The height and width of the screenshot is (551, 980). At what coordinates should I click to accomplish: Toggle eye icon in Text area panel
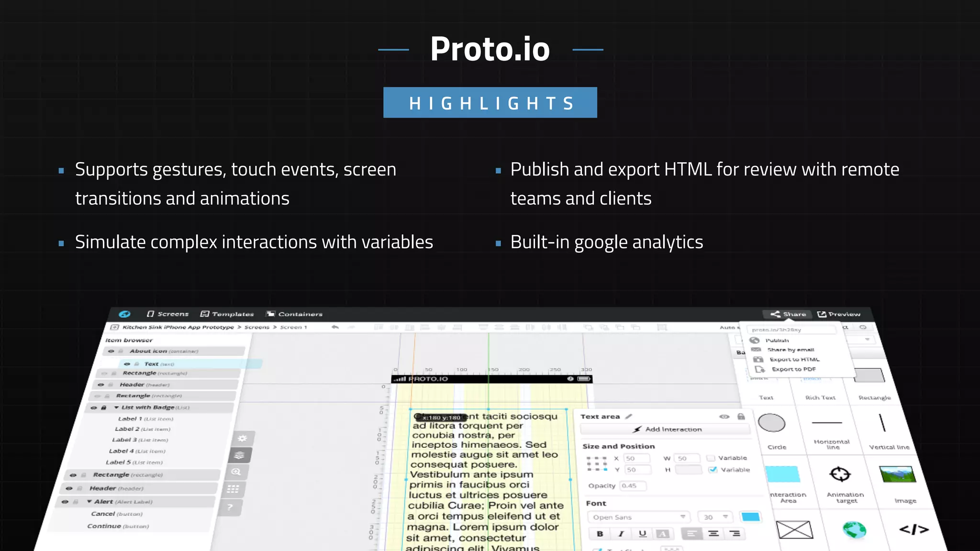pyautogui.click(x=724, y=417)
